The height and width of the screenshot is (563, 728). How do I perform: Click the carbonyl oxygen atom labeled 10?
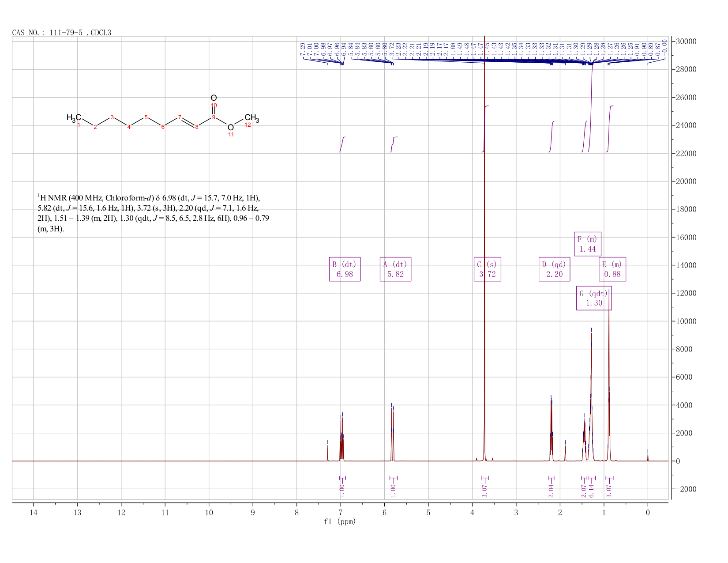click(214, 98)
